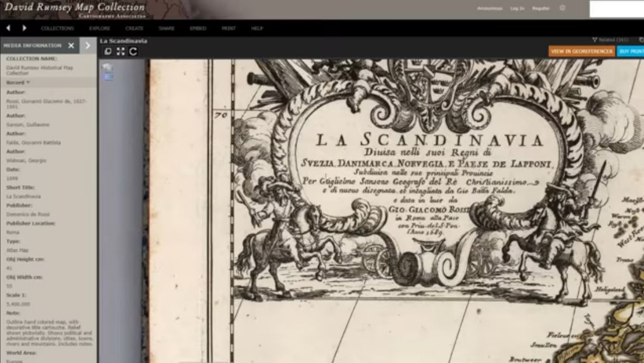Viewport: 644px width, 363px height.
Task: Click David Rumsey Map Collection logo
Action: click(x=75, y=9)
